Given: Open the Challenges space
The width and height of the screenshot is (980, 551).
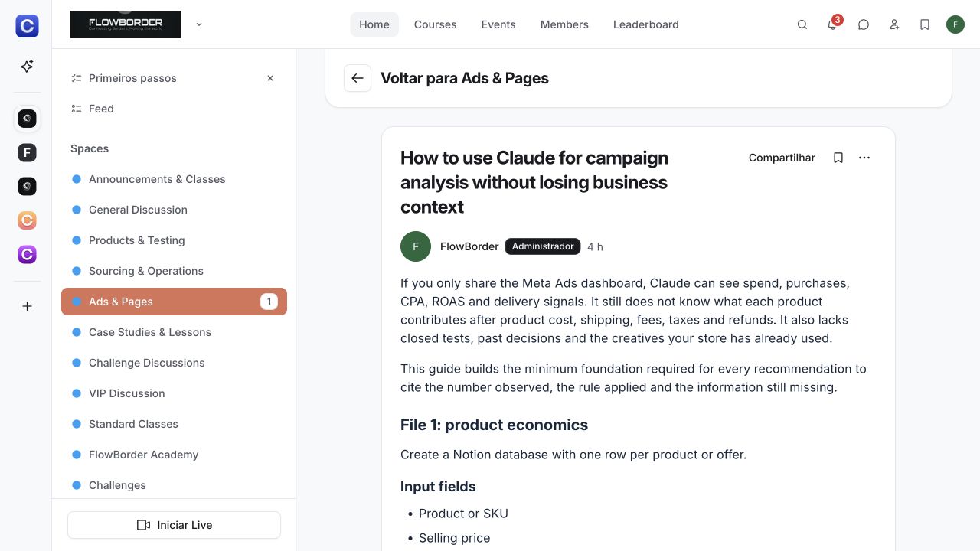Looking at the screenshot, I should 174,485.
